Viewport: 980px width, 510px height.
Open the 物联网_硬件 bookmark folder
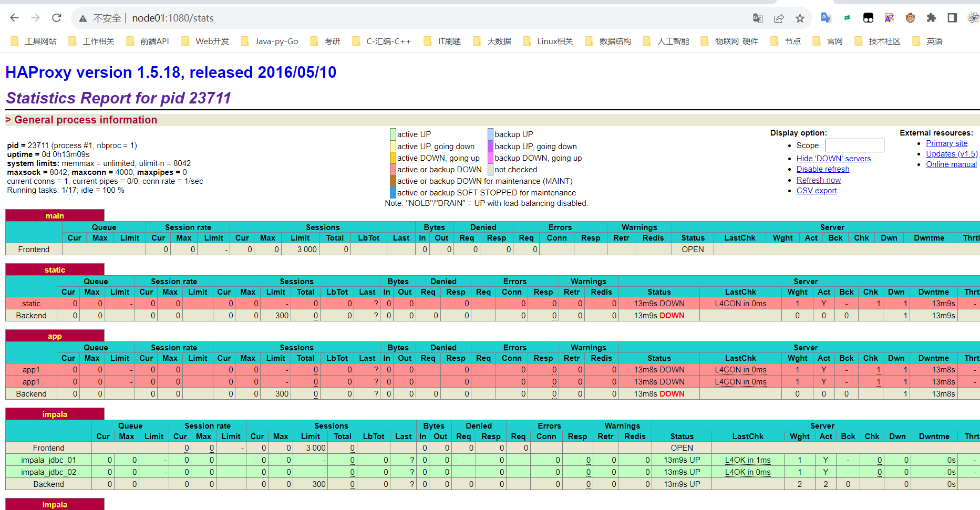pos(729,41)
